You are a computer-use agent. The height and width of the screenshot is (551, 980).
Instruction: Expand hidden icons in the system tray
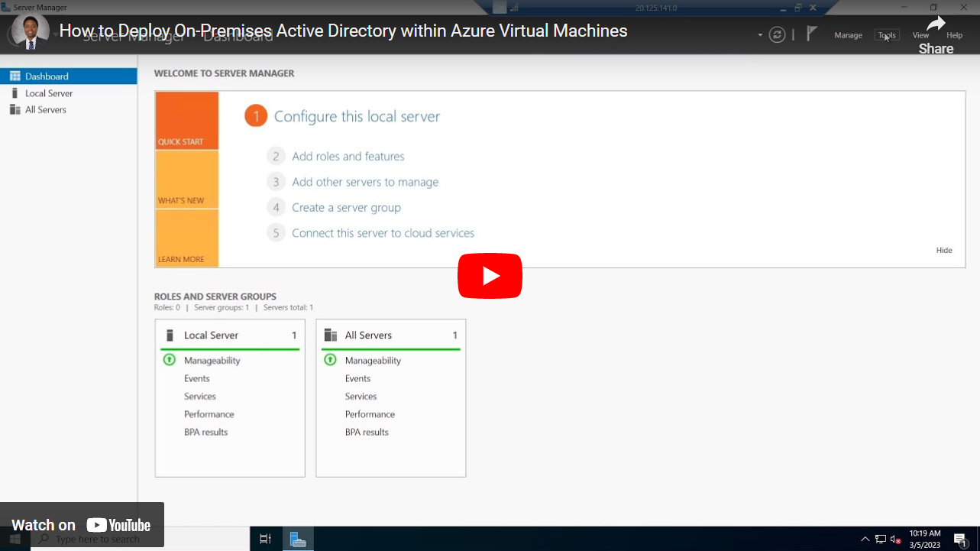(865, 538)
